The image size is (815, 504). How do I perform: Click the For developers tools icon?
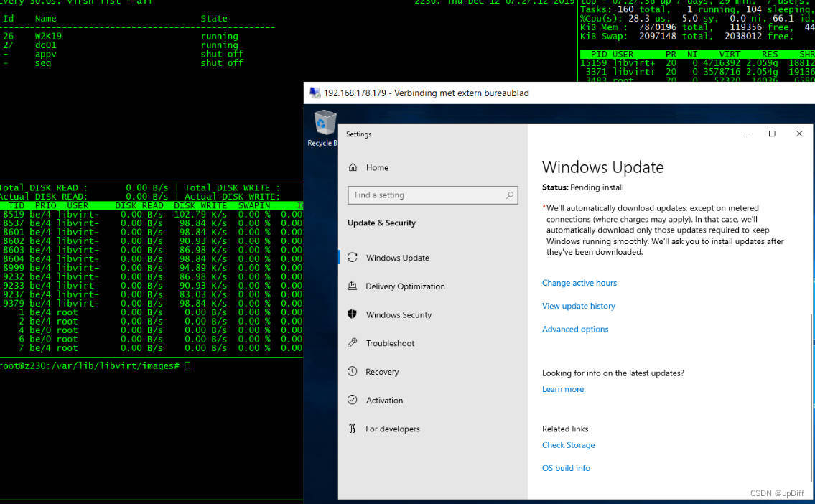(353, 429)
